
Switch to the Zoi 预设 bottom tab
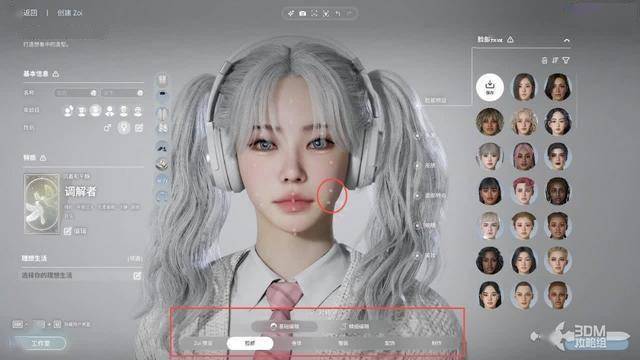point(203,343)
